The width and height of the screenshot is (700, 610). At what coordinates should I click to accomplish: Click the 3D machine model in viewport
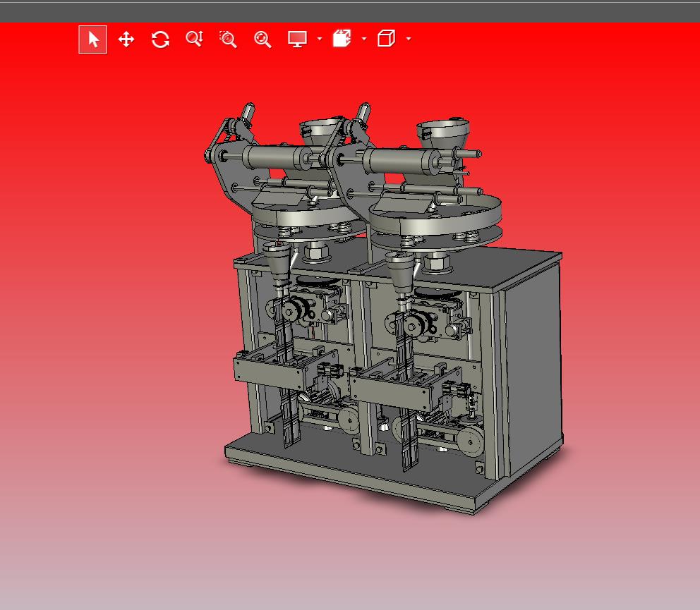click(384, 308)
